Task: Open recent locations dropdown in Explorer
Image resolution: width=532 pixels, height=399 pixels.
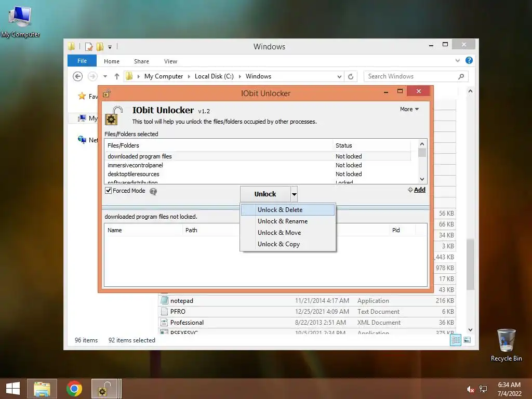Action: (105, 76)
